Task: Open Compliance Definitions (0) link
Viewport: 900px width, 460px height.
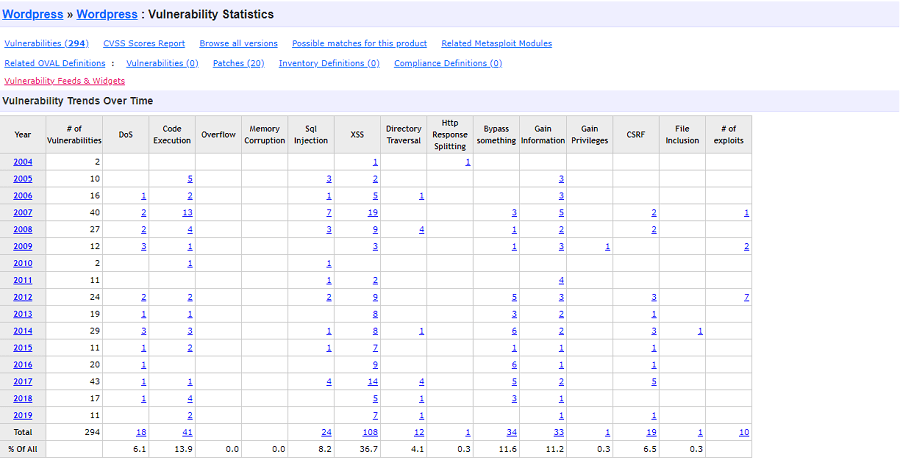Action: (x=448, y=63)
